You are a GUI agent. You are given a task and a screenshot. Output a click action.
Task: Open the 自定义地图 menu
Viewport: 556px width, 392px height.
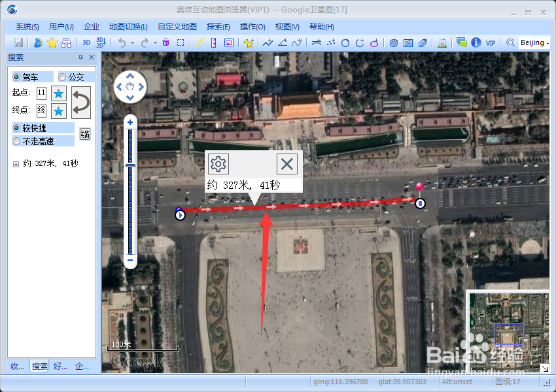(x=177, y=27)
